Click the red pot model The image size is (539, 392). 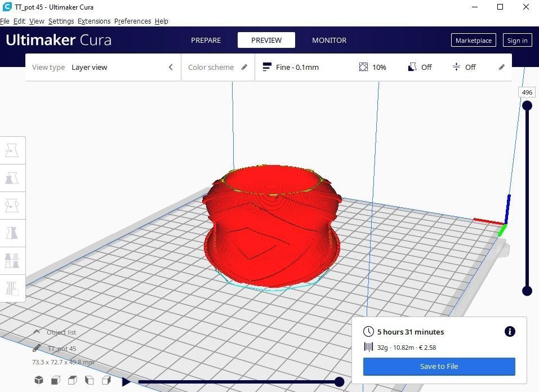(271, 227)
